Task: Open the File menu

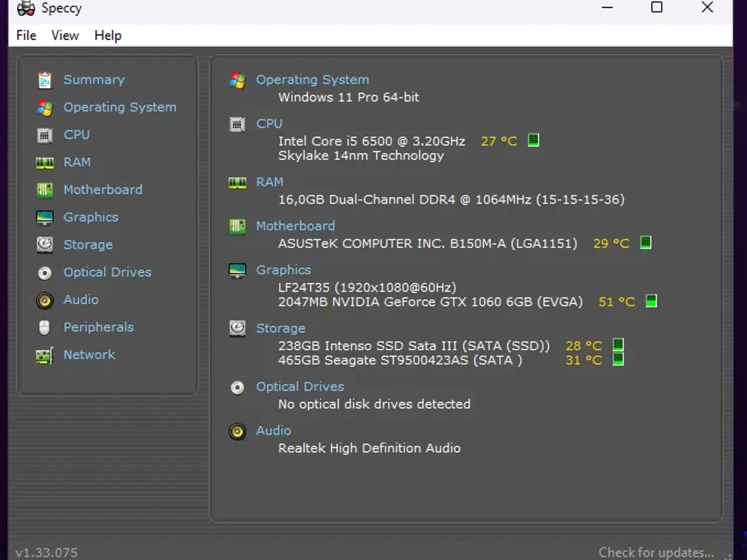Action: pos(26,35)
